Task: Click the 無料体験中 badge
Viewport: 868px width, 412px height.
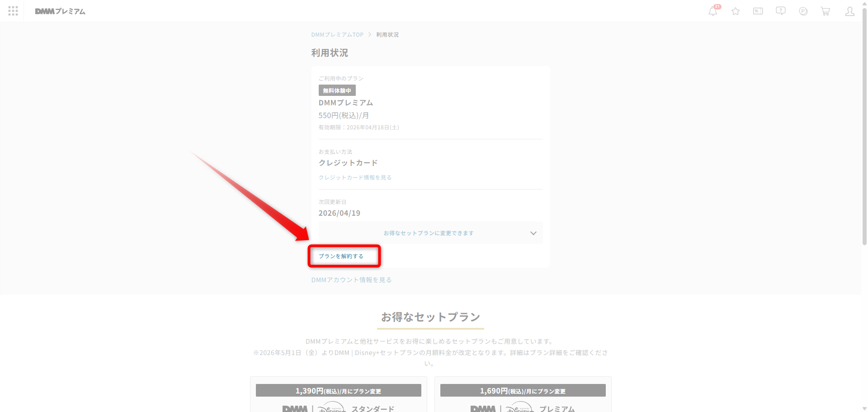Action: [337, 90]
